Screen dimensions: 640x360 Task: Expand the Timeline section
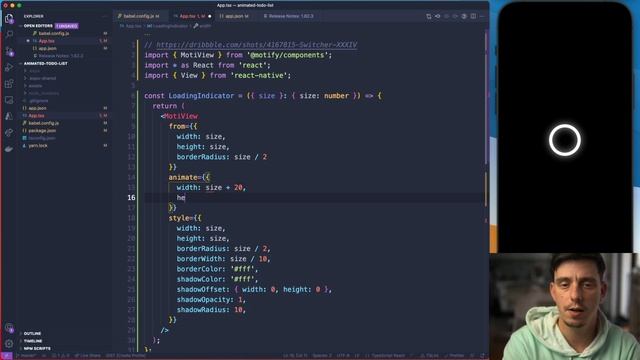click(33, 341)
